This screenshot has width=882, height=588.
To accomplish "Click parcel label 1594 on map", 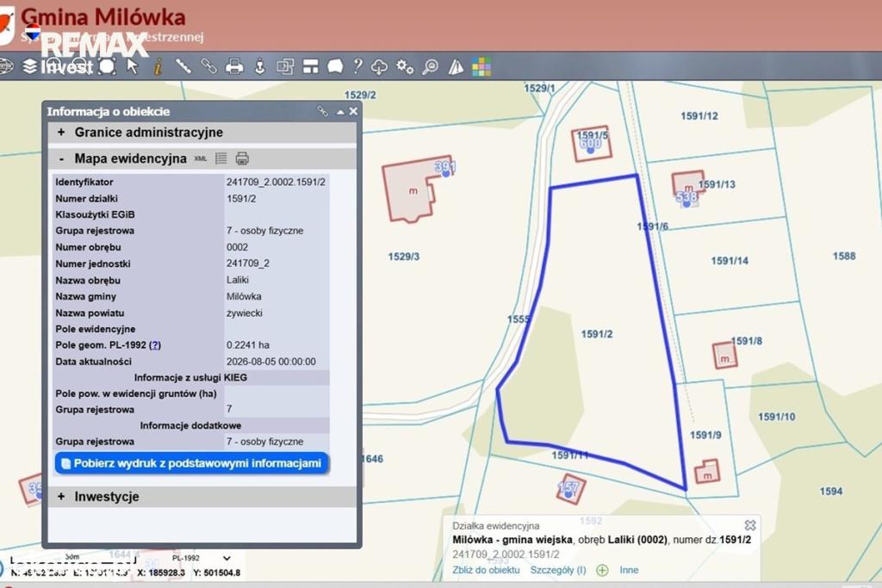I will click(831, 492).
